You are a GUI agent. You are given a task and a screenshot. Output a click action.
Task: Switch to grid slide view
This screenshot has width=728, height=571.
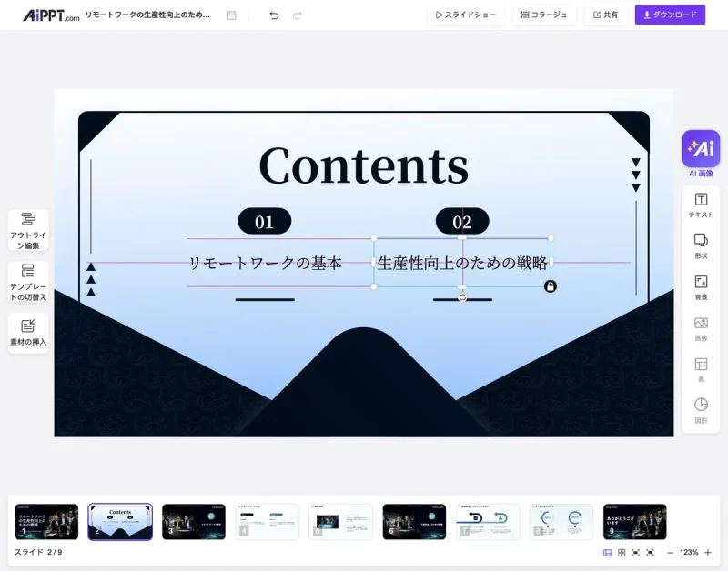click(x=622, y=552)
